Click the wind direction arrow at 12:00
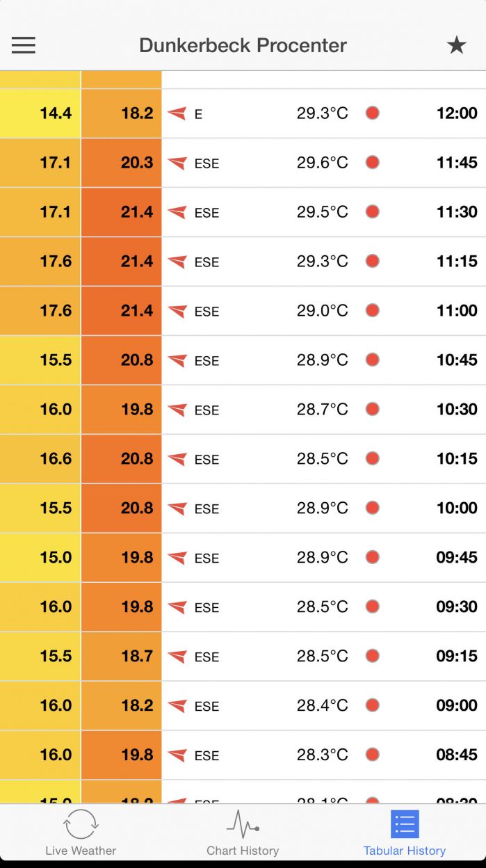486x868 pixels. tap(177, 113)
